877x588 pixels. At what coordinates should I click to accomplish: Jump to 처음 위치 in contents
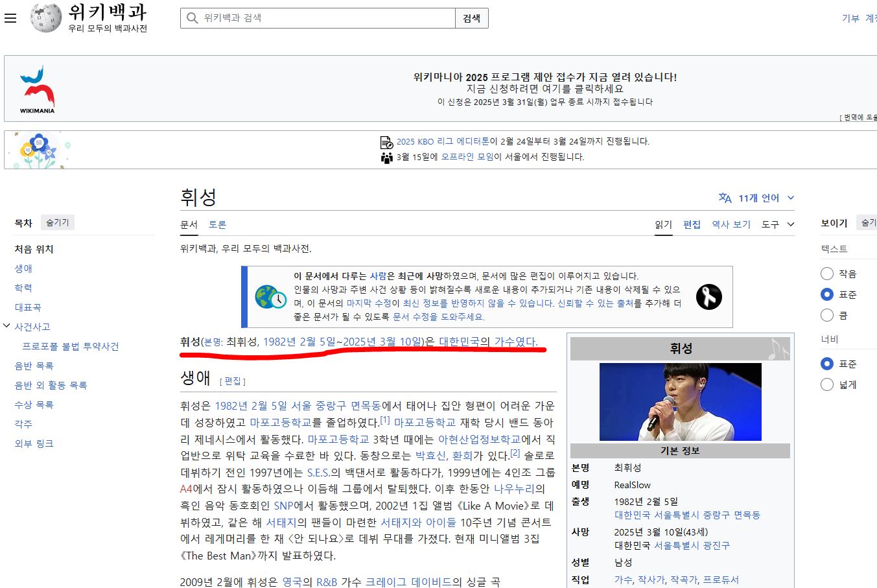click(x=34, y=249)
